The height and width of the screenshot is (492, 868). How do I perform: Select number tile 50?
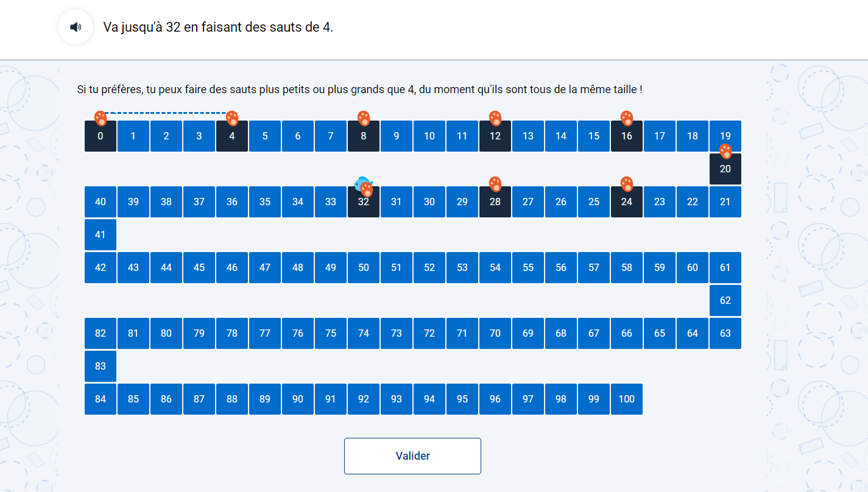point(364,267)
